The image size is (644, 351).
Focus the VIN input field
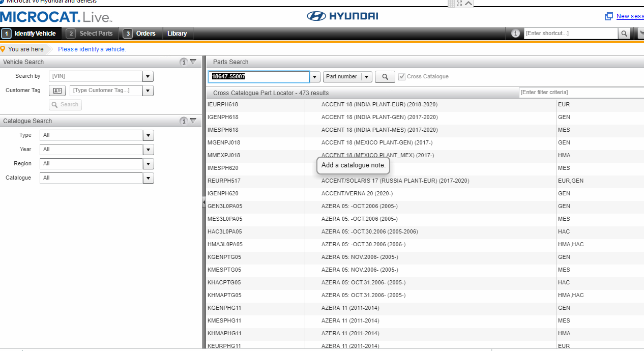coord(96,76)
